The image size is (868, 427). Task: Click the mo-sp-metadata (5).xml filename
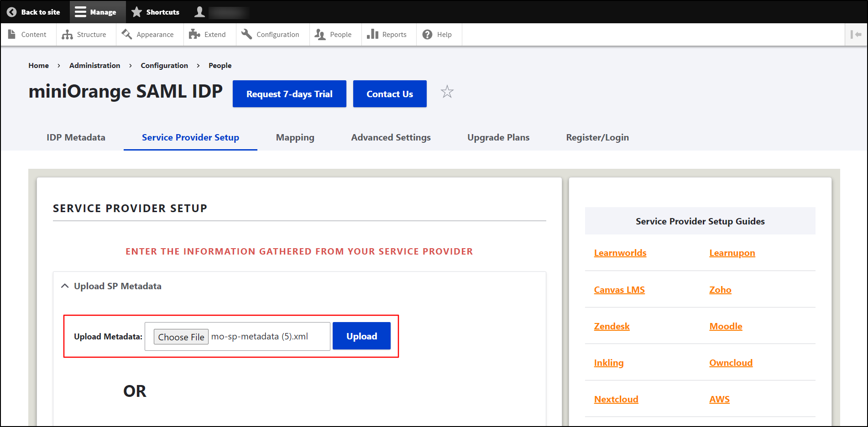259,336
